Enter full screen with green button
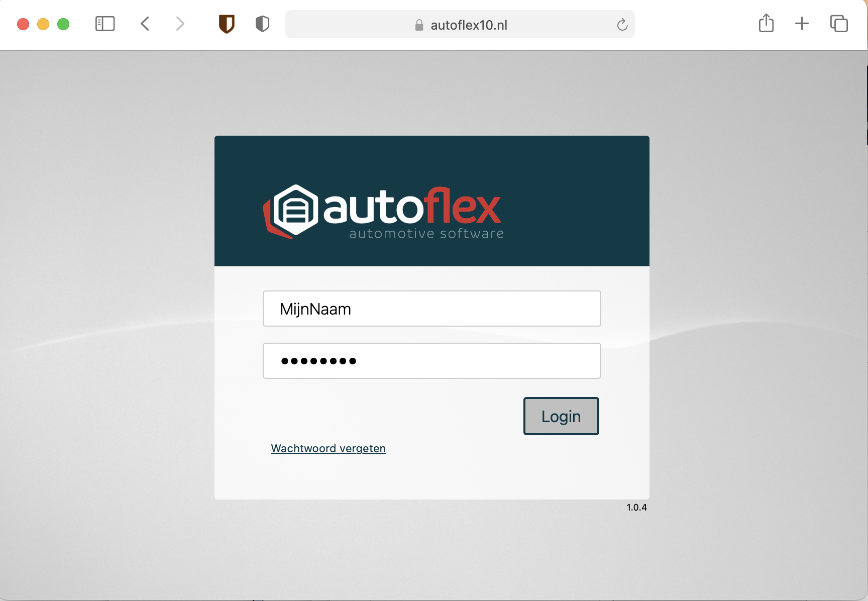868x601 pixels. [x=63, y=24]
